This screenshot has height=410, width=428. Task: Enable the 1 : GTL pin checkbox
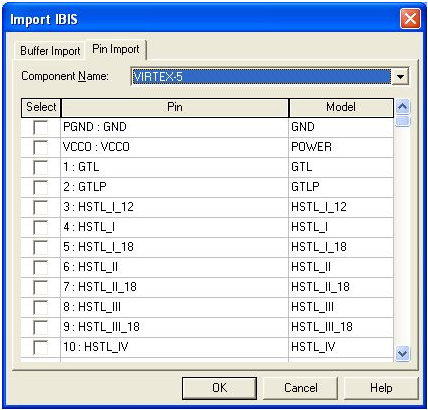[41, 167]
